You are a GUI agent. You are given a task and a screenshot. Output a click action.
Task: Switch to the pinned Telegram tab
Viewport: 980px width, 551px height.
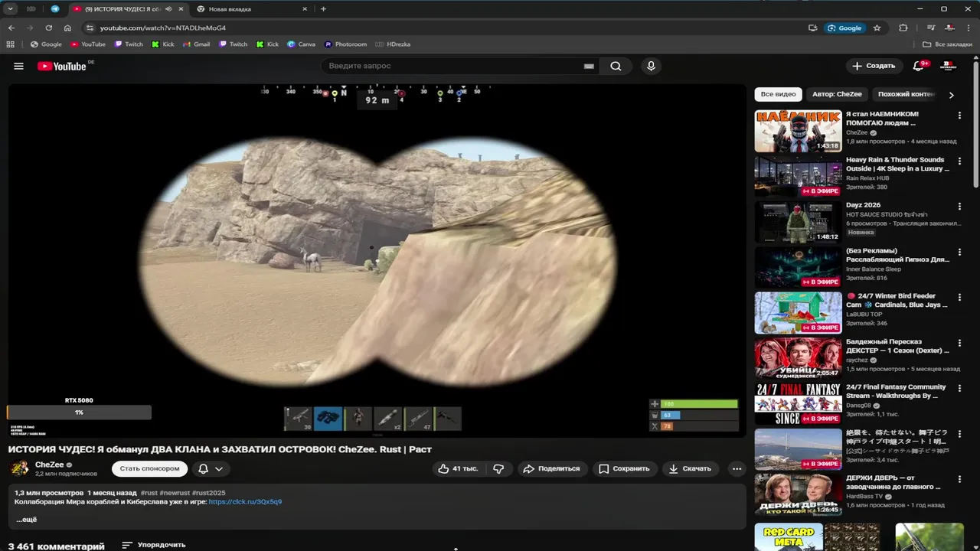(54, 9)
